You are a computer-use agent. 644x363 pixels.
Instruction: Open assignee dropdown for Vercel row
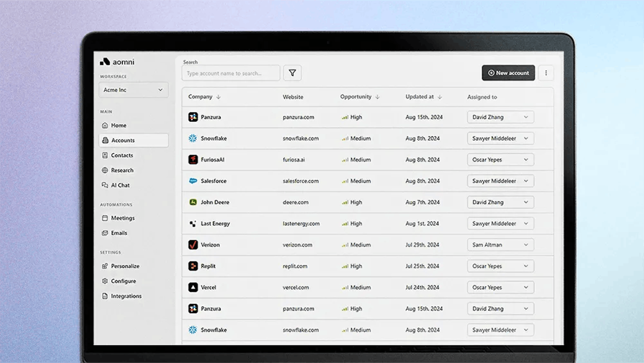click(500, 287)
